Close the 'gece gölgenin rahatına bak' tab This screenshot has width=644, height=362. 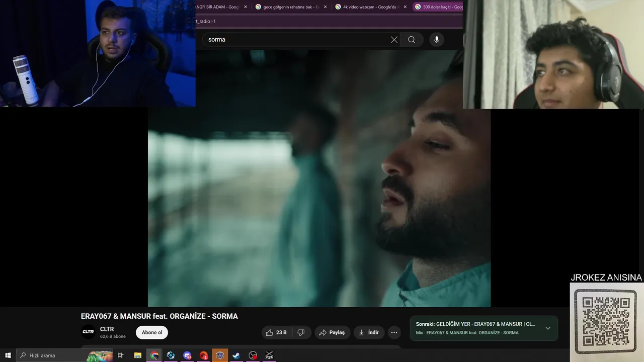pos(325,7)
